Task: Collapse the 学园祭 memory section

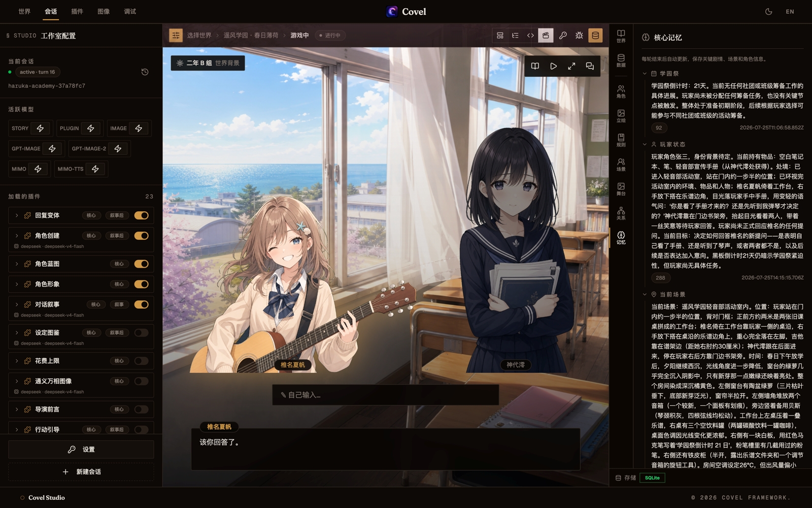Action: pos(645,74)
